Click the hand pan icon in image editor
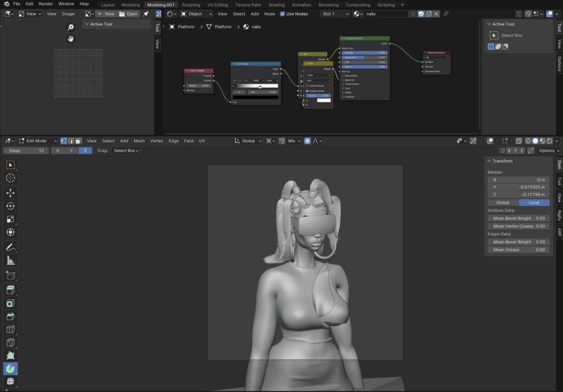563x392 pixels. [70, 38]
